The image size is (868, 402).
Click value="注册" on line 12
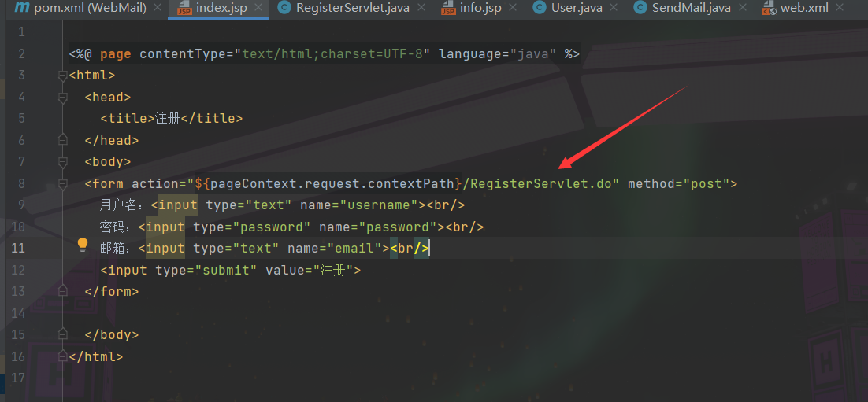310,270
